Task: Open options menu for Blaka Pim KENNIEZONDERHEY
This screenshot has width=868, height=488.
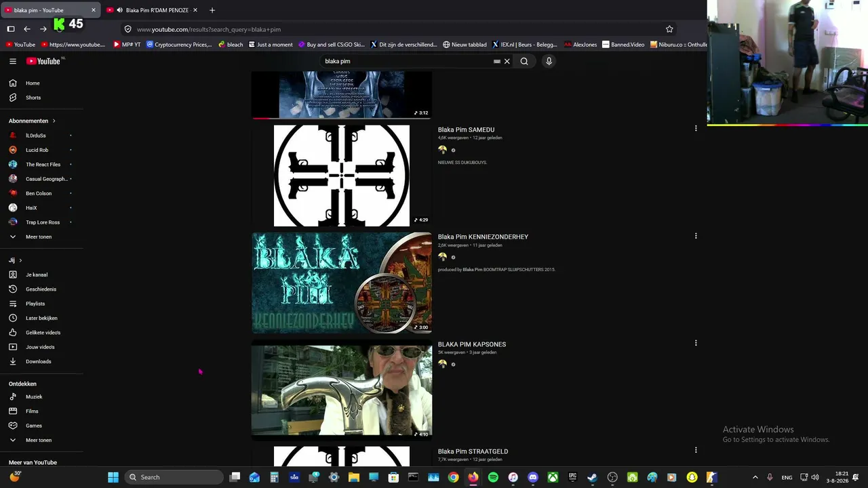Action: coord(696,236)
